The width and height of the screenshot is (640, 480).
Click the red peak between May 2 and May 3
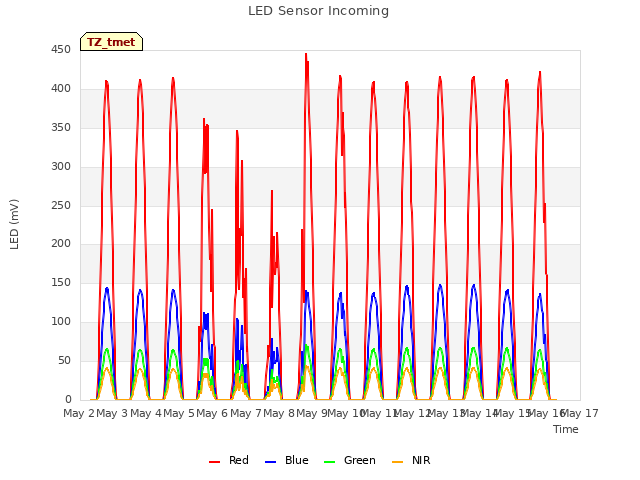(x=107, y=82)
